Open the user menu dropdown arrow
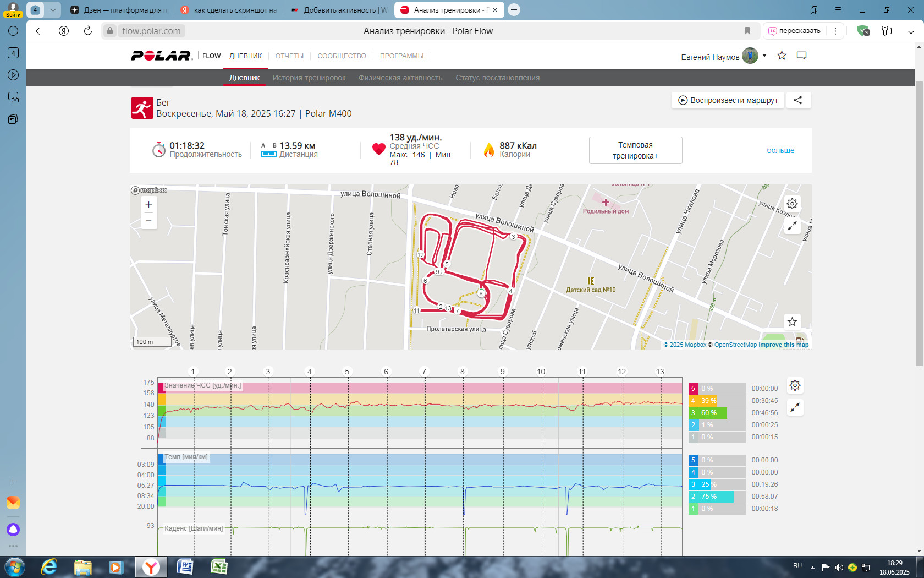Image resolution: width=924 pixels, height=578 pixels. [765, 56]
